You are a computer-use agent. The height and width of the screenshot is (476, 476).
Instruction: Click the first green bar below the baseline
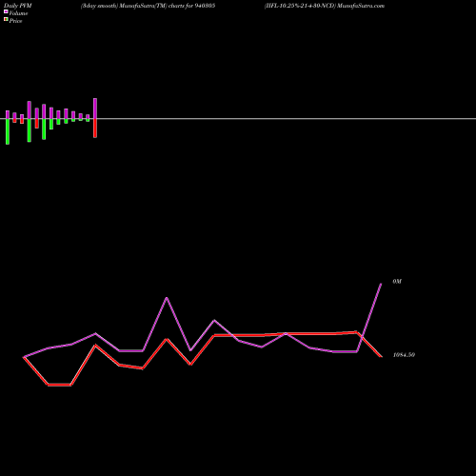[x=8, y=131]
